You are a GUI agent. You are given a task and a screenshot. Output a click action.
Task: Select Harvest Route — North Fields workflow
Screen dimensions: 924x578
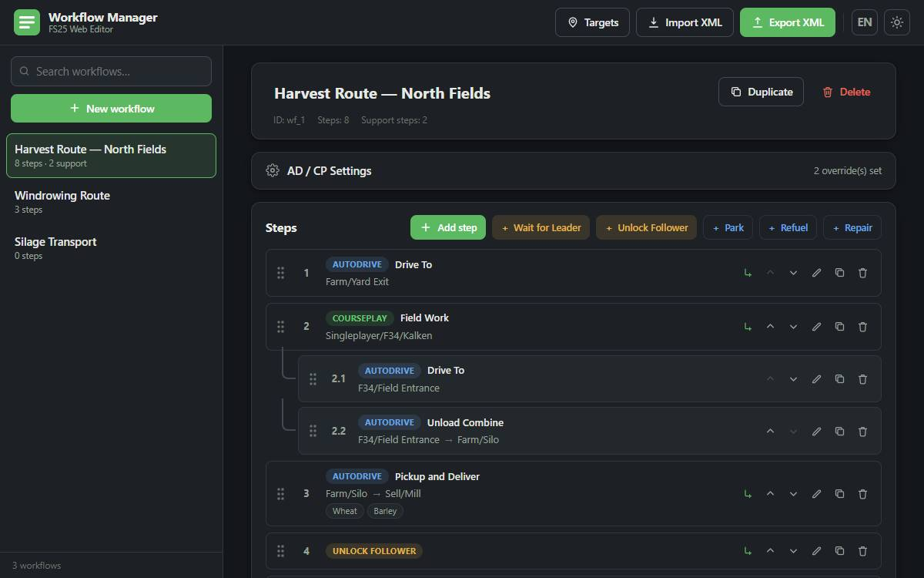(111, 156)
